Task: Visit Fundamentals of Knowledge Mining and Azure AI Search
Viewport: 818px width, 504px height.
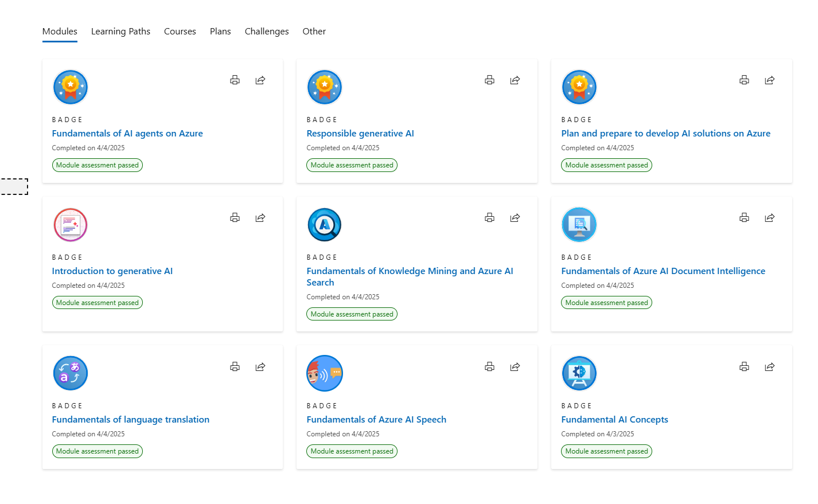Action: coord(410,277)
